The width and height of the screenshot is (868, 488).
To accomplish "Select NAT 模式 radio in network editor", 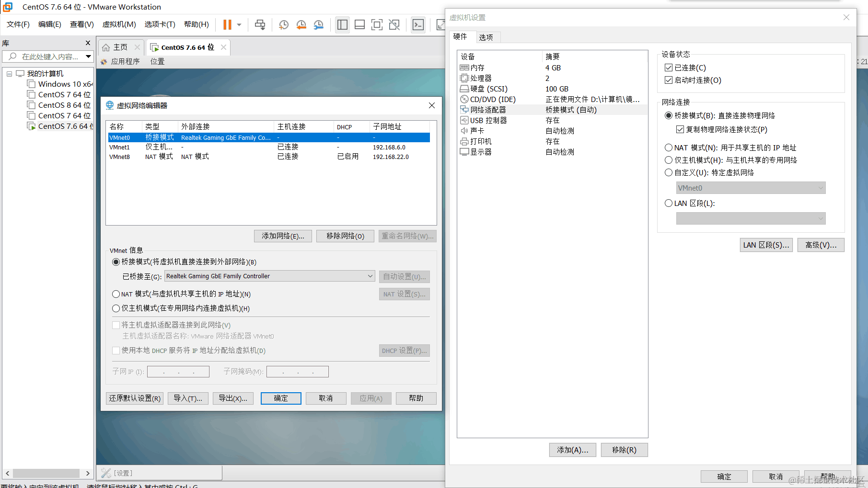I will pos(116,294).
